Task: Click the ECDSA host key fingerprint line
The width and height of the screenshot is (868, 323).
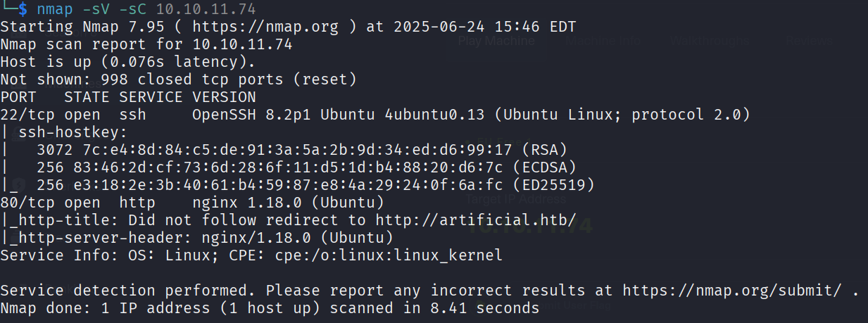Action: tap(306, 167)
